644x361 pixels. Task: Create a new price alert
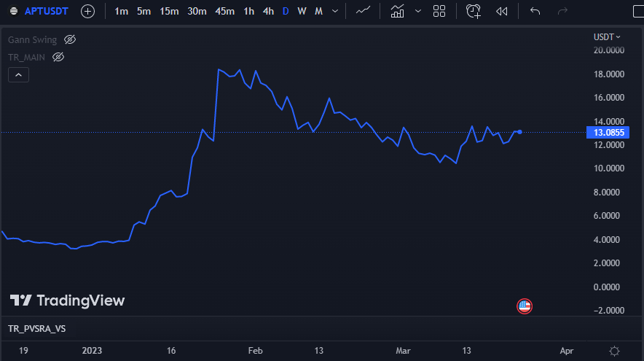pyautogui.click(x=473, y=11)
